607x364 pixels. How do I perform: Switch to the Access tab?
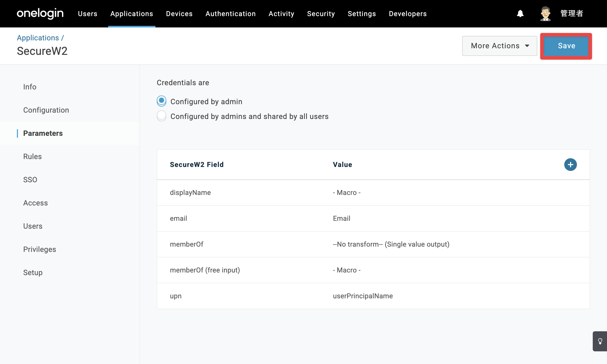(36, 203)
